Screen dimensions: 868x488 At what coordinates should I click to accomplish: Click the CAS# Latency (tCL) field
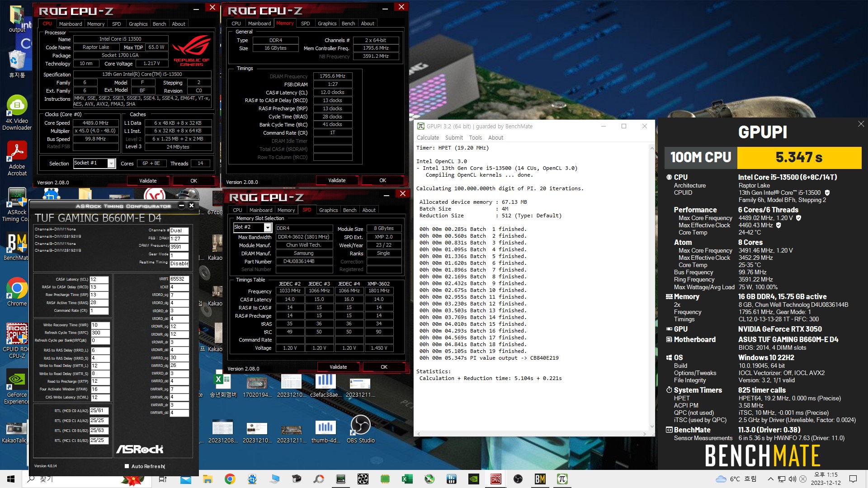[99, 279]
